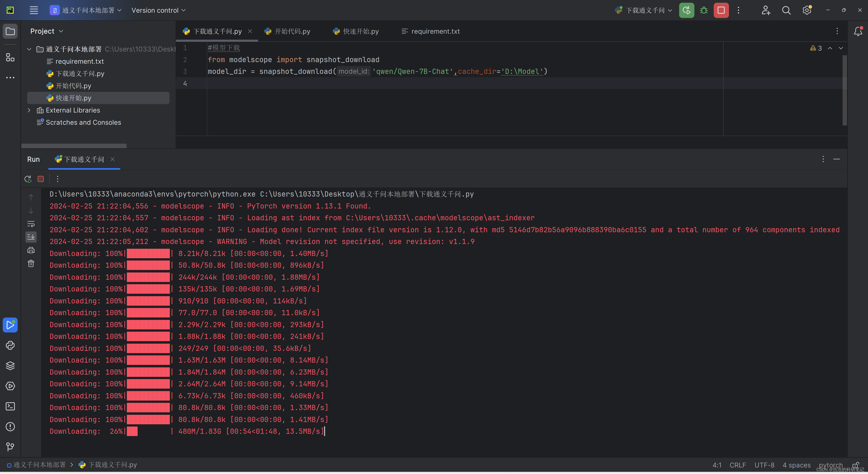
Task: Change CRLF line separator
Action: tap(738, 465)
